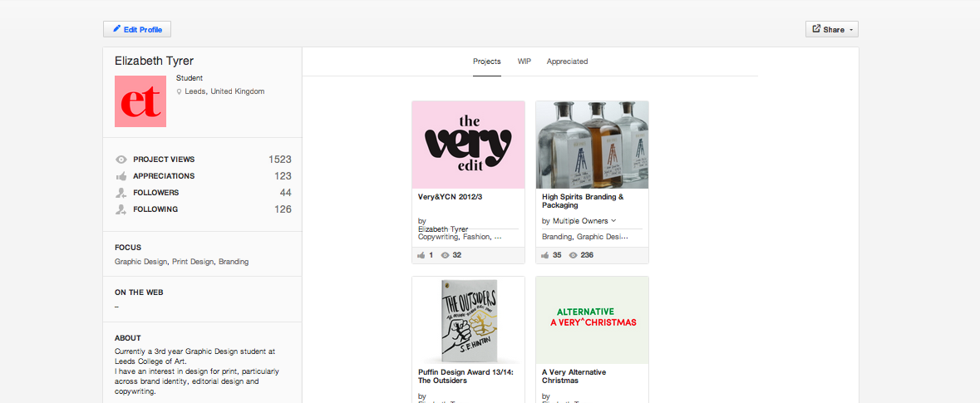Click the FOCUS section heading
This screenshot has width=980, height=403.
(128, 248)
